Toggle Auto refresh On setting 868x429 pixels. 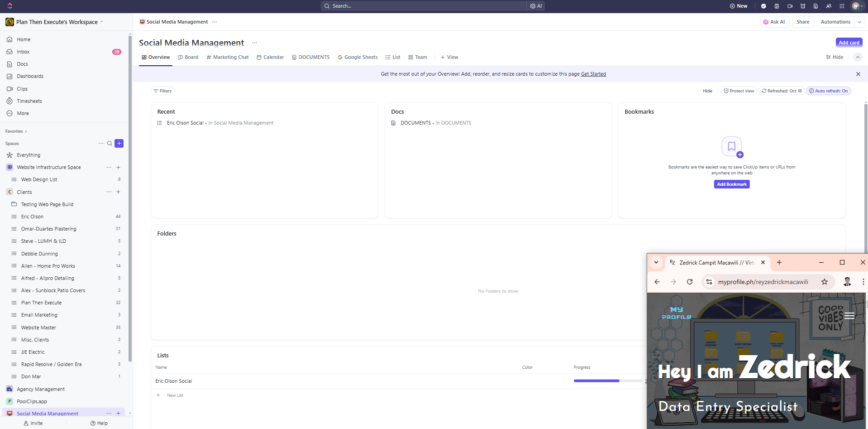[829, 91]
